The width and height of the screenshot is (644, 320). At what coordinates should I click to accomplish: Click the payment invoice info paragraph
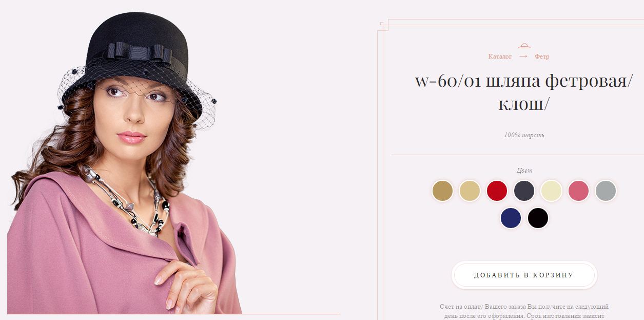point(524,311)
